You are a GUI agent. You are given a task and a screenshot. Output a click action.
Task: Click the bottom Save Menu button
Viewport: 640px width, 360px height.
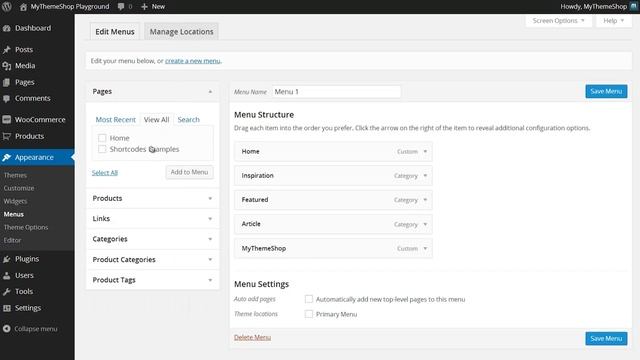(606, 338)
